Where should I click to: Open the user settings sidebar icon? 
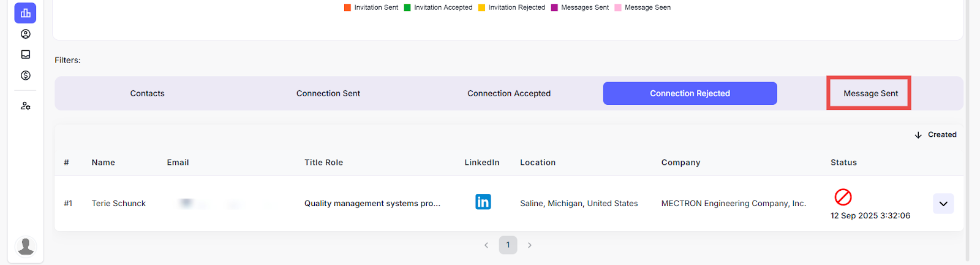click(25, 106)
